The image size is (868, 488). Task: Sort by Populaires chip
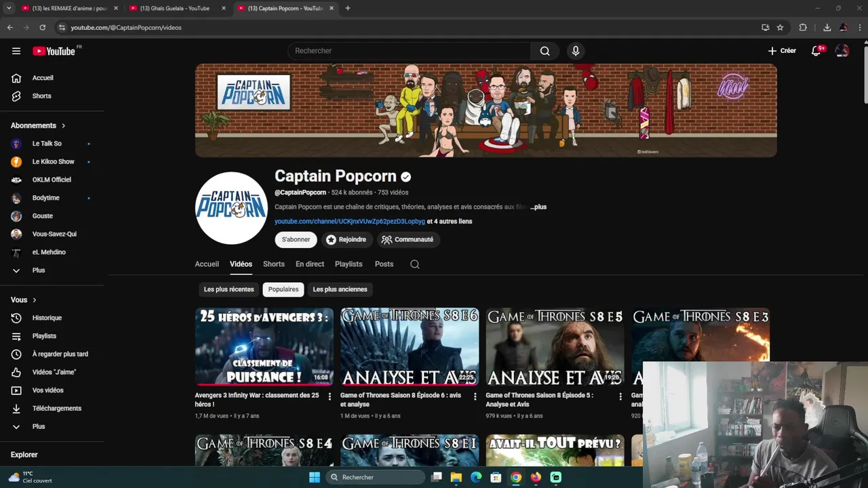[x=283, y=289]
